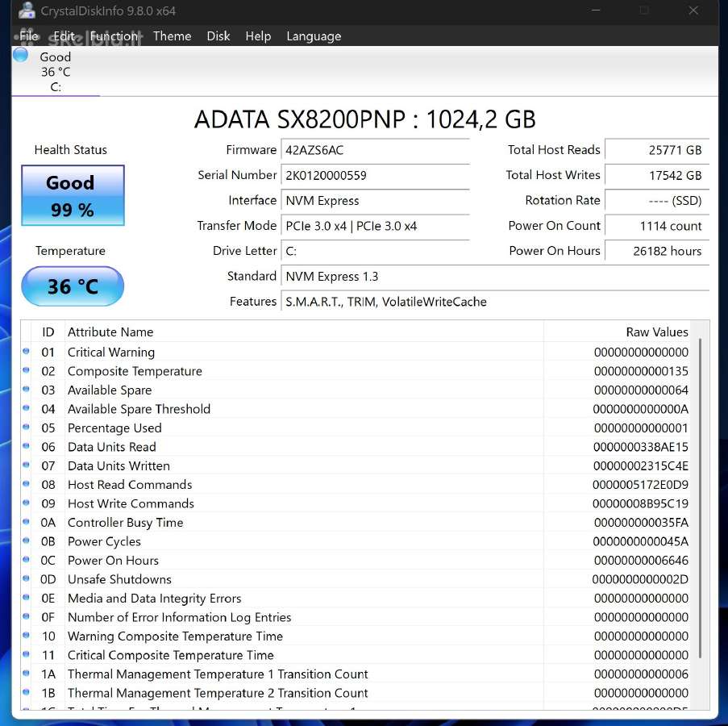Viewport: 728px width, 726px height.
Task: Open the Function menu
Action: coord(114,35)
